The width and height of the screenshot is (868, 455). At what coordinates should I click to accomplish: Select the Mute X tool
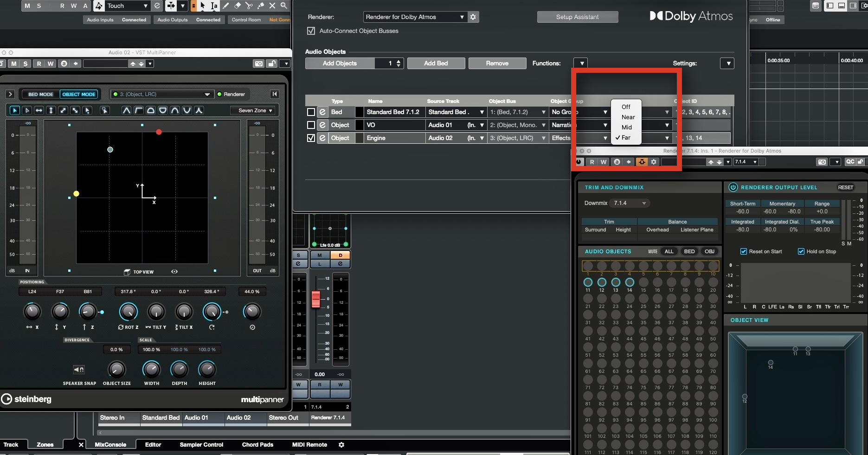click(x=272, y=6)
